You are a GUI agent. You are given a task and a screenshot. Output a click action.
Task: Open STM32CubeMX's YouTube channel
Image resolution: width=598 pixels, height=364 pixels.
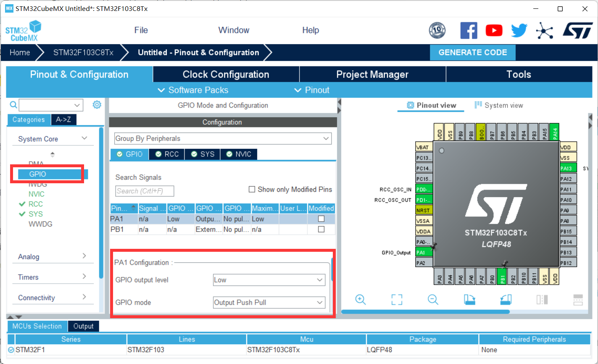pyautogui.click(x=494, y=30)
